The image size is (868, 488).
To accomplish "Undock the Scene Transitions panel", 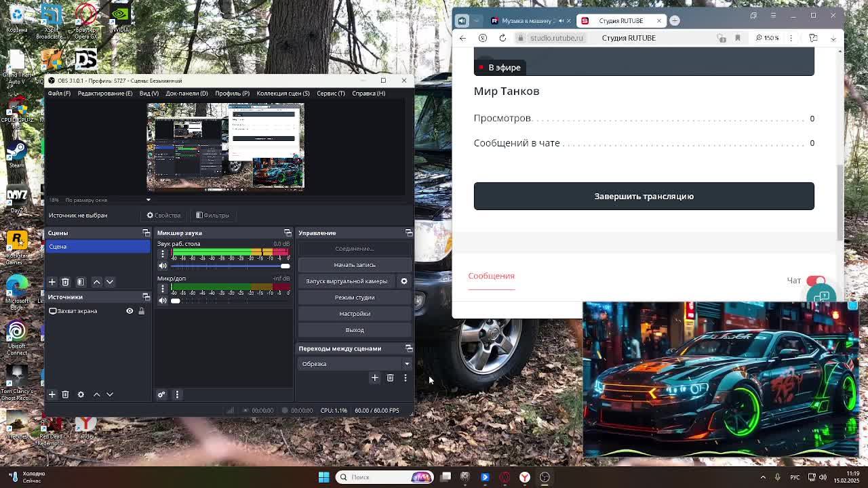I will [x=409, y=348].
